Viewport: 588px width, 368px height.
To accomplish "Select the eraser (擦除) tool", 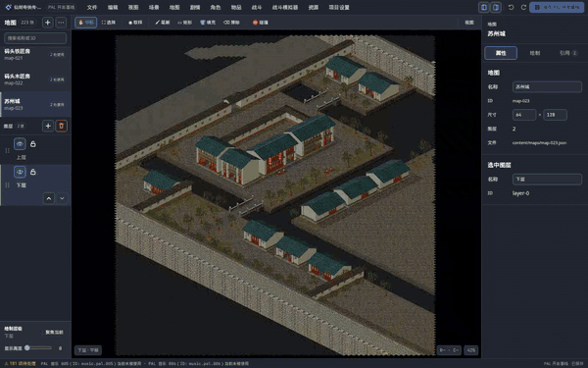I will tap(231, 23).
